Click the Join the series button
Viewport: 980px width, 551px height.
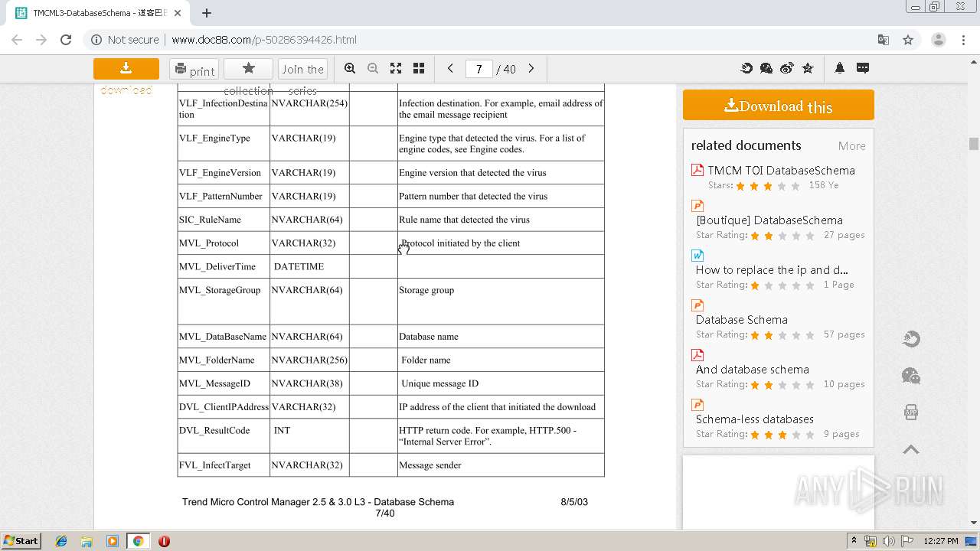[x=303, y=69]
